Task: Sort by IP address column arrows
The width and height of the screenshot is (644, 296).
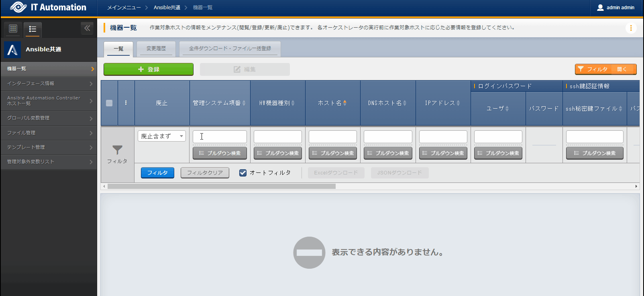Action: click(458, 103)
